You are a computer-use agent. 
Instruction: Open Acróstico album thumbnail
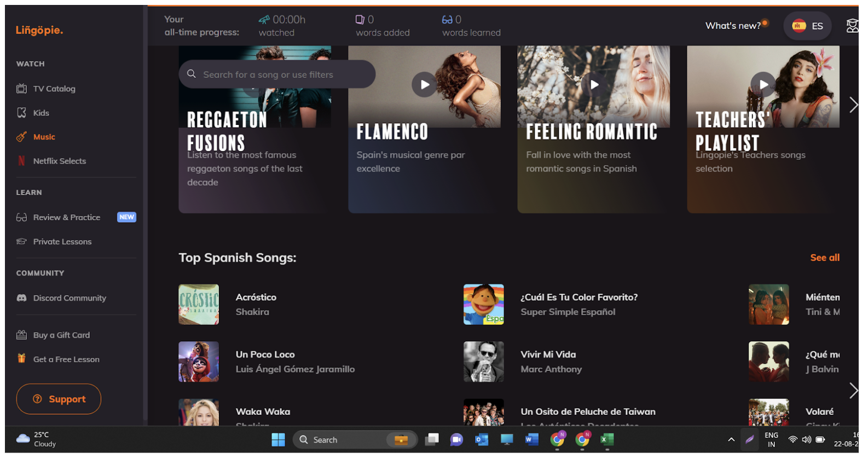pyautogui.click(x=199, y=304)
